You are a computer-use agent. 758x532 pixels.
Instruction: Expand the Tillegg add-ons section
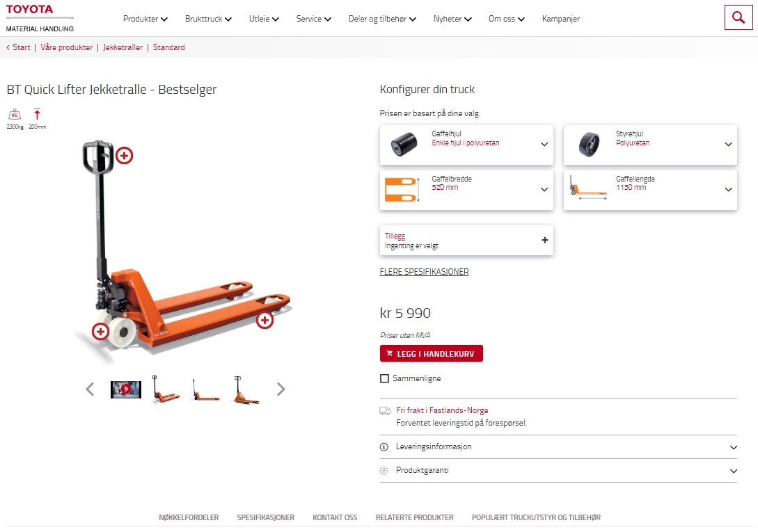(466, 240)
